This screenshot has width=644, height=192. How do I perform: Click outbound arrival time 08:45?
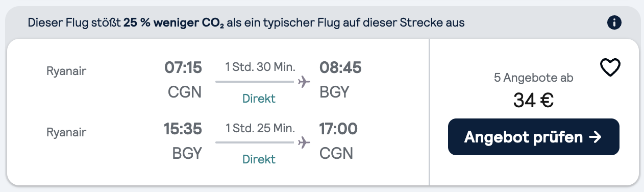340,67
